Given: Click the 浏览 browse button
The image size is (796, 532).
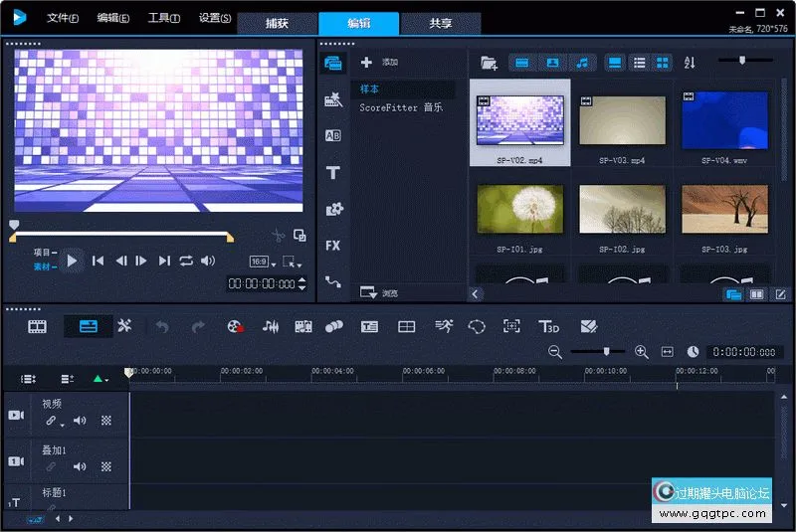Looking at the screenshot, I should tap(379, 293).
